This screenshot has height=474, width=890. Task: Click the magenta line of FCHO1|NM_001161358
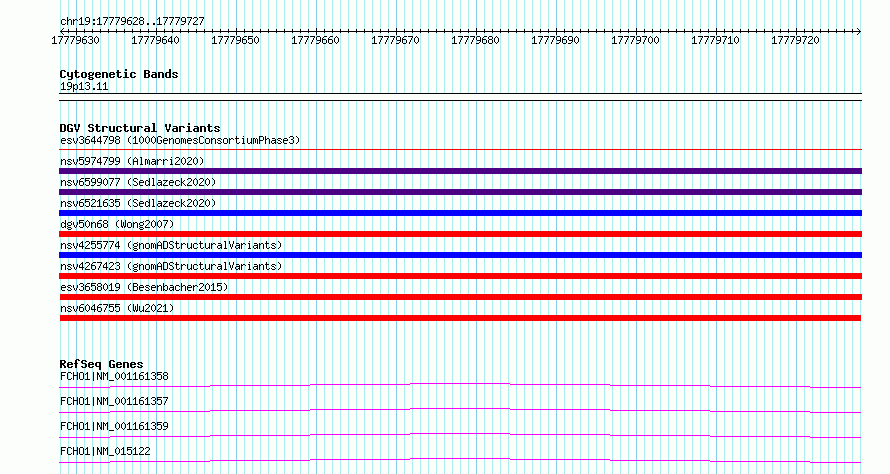click(x=460, y=386)
